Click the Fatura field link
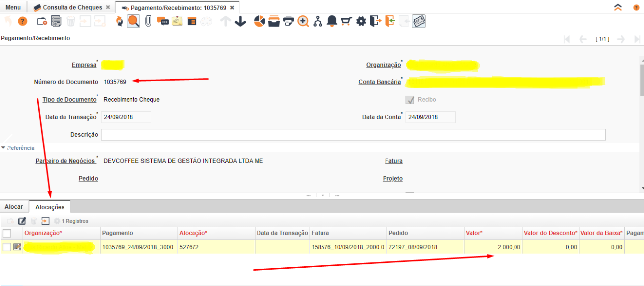Viewport: 644px width, 286px height. tap(393, 161)
